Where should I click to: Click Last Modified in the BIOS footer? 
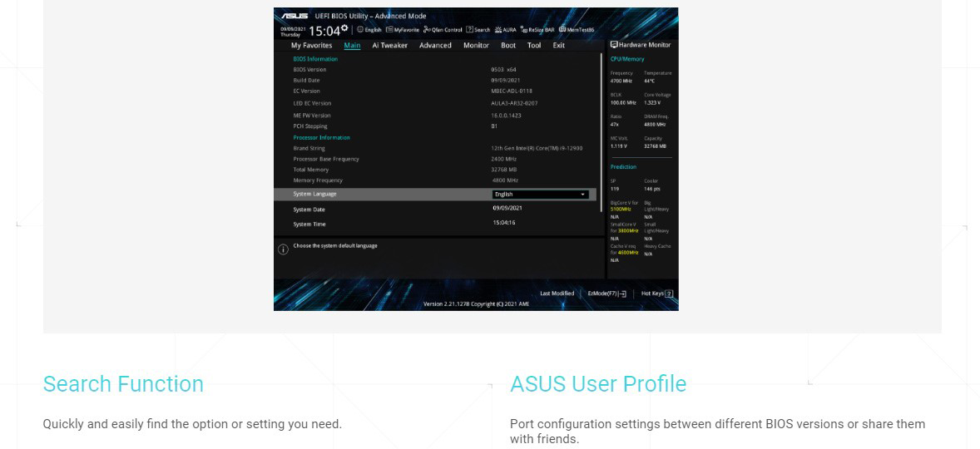pyautogui.click(x=557, y=294)
